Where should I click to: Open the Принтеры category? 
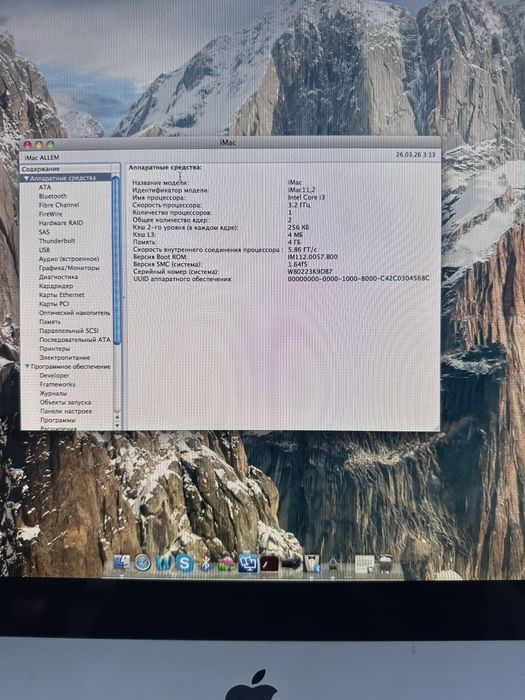[x=55, y=349]
